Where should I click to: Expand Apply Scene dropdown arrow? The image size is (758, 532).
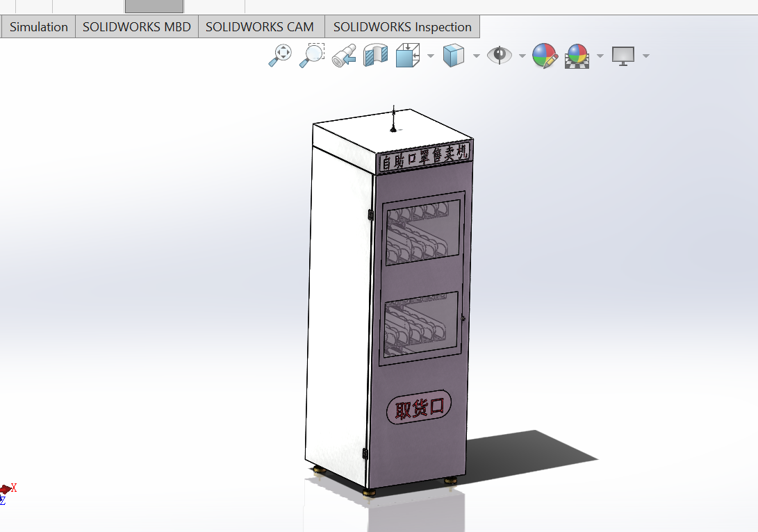pos(600,56)
